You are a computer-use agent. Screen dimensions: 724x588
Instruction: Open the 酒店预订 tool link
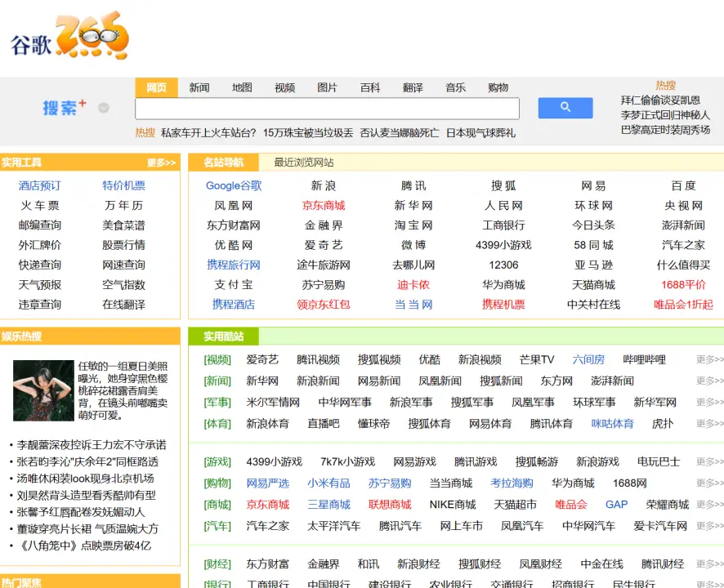[x=40, y=185]
